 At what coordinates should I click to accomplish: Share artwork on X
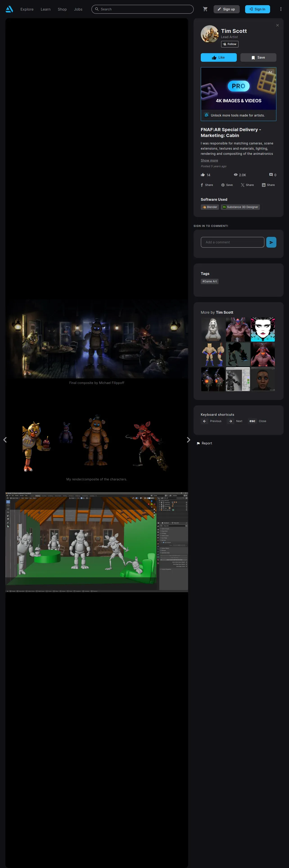(247, 185)
